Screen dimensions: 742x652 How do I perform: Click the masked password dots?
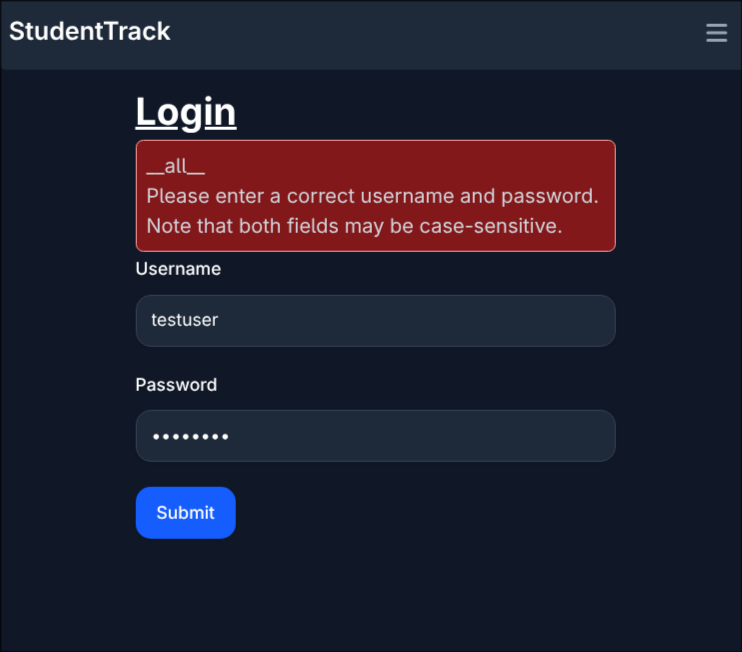point(190,437)
